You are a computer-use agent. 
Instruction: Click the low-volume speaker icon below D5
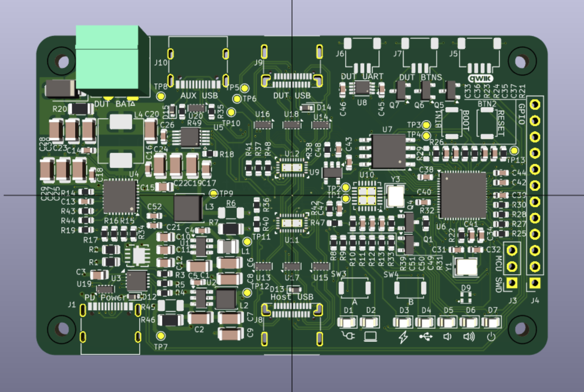point(447,336)
